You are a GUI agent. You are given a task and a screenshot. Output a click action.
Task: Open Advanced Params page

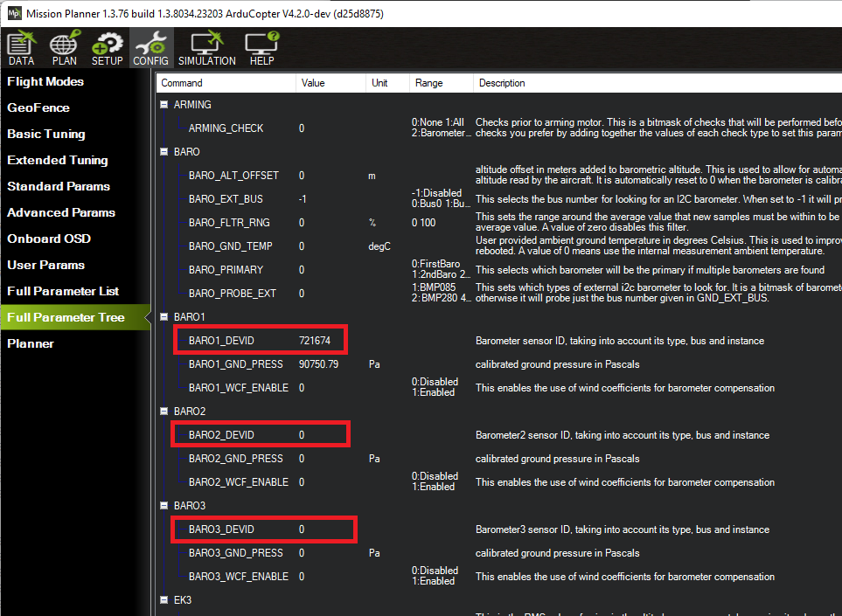tap(61, 212)
